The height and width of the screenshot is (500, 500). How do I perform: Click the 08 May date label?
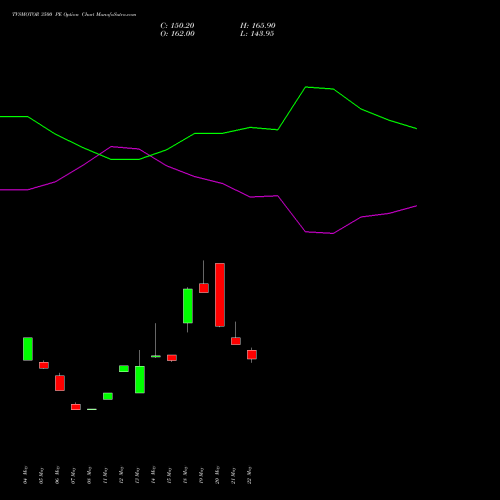coord(90,475)
